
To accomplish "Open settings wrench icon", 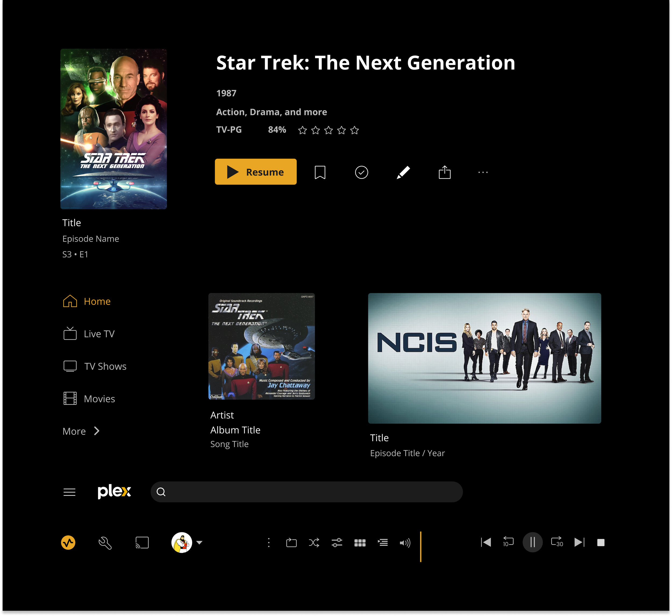I will [105, 543].
